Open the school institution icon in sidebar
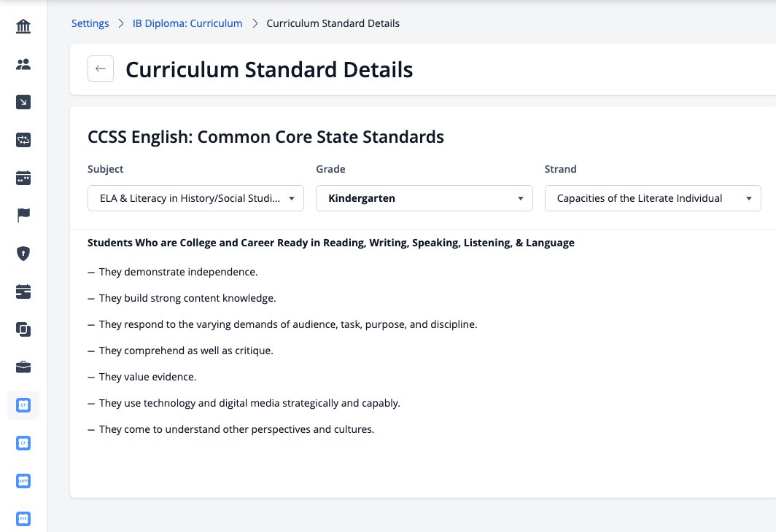The image size is (776, 532). (23, 26)
